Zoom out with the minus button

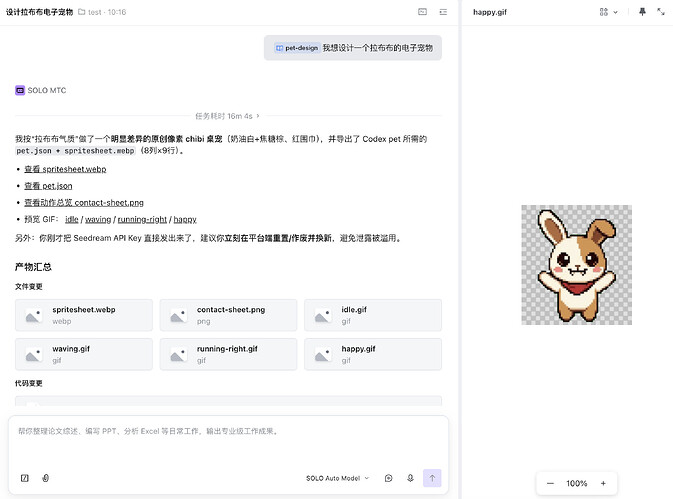[x=550, y=483]
